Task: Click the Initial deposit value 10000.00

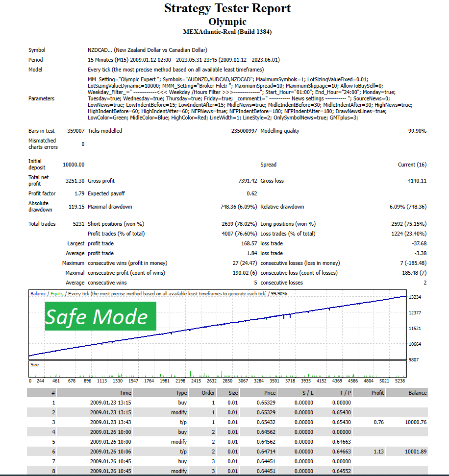Action: point(74,165)
